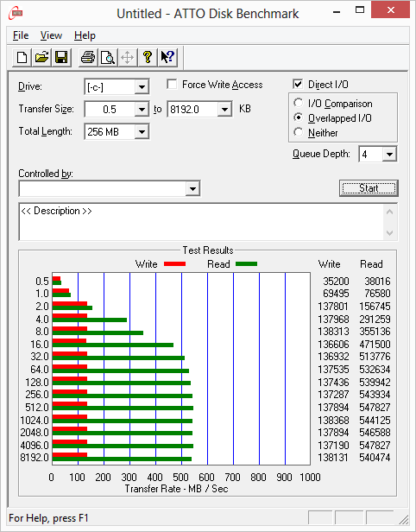Open the View menu
This screenshot has width=416, height=532.
pos(51,35)
